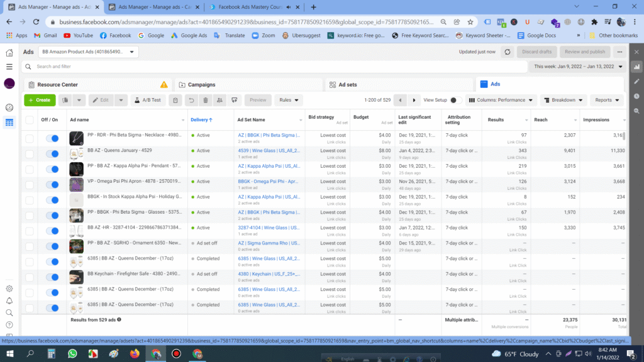Viewport: 644px width, 362px height.
Task: Open the Windows Start menu
Action: (10, 354)
